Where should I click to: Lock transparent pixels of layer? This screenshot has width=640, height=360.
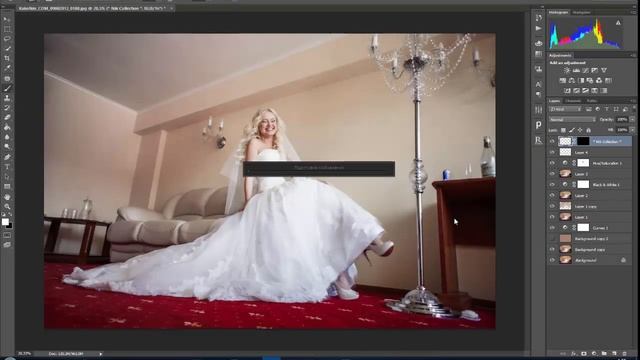point(563,130)
